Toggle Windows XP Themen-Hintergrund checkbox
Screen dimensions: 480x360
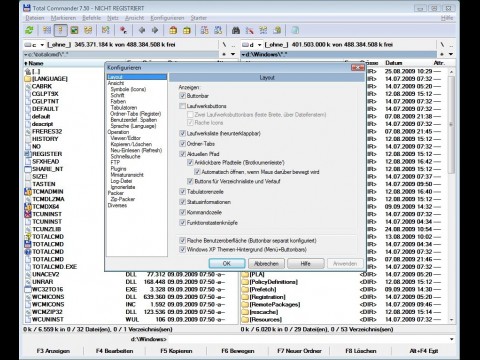click(182, 249)
